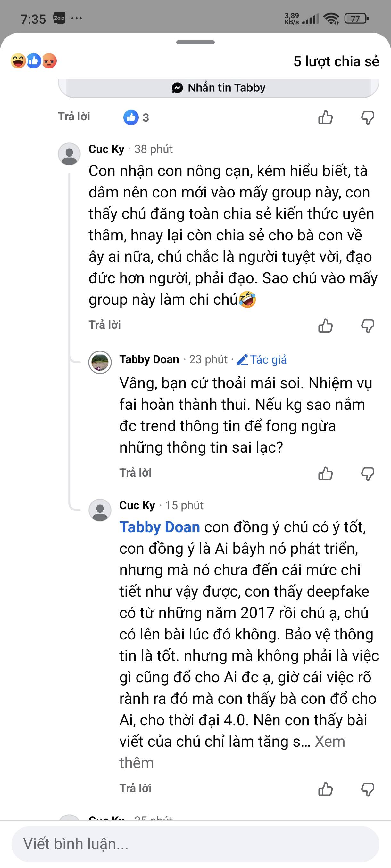Dislike Tabby Doan's reply
This screenshot has height=868, width=391.
point(367,473)
